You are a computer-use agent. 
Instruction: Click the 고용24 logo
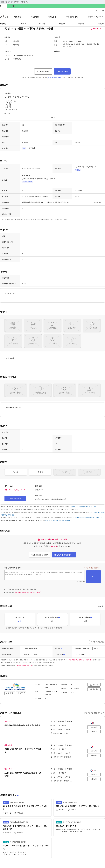click(x=4, y=17)
